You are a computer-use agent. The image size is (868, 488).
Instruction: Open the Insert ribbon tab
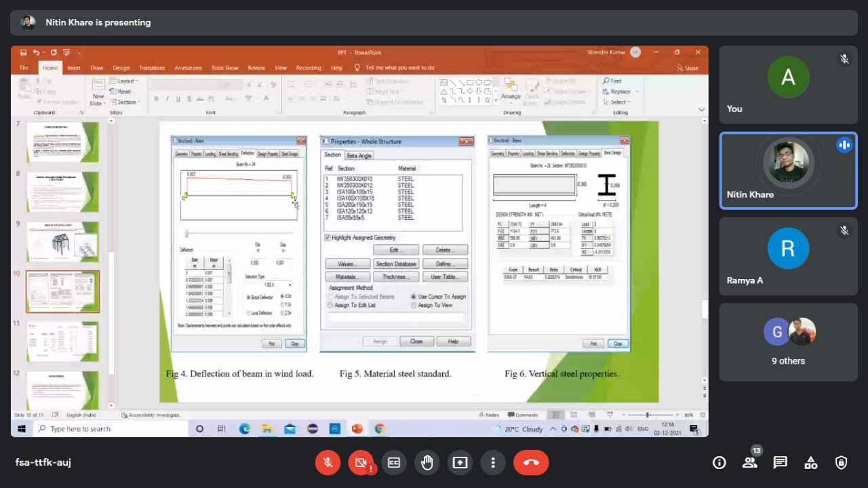[74, 68]
